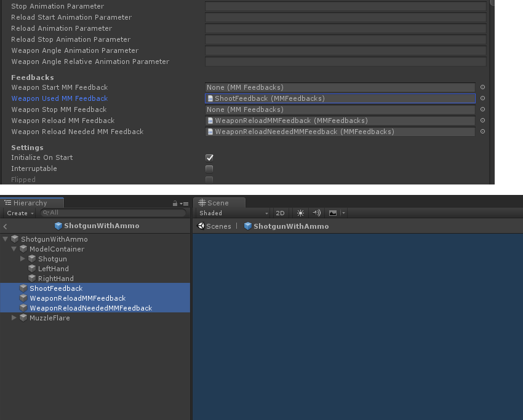
Task: Open object picker for Weapon Reload Needed Feedback
Action: [482, 132]
